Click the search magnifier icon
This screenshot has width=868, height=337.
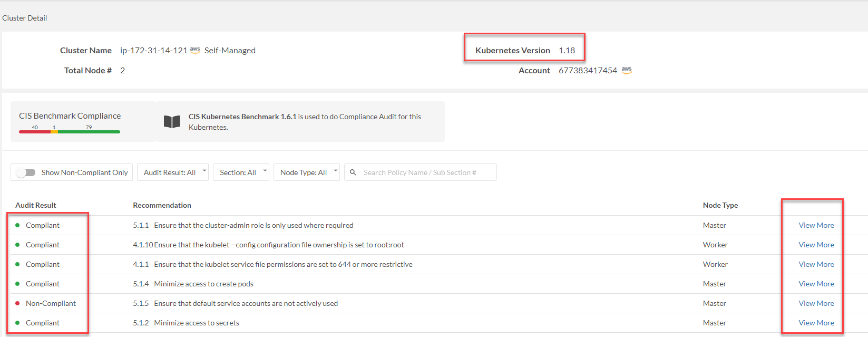coord(353,172)
